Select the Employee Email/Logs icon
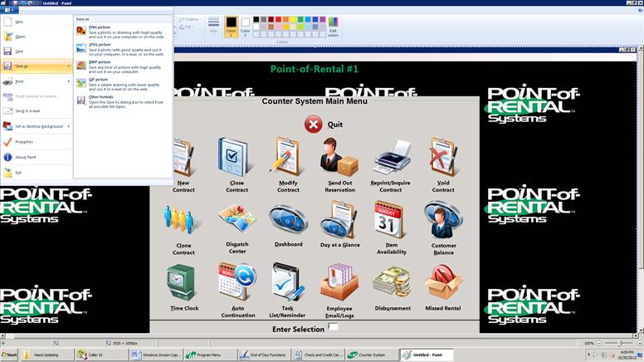The height and width of the screenshot is (362, 644). pyautogui.click(x=339, y=282)
